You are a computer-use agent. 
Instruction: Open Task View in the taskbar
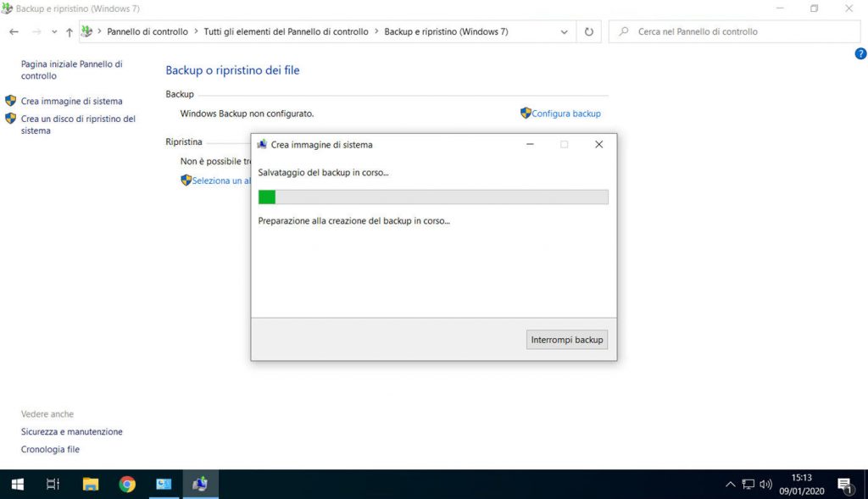tap(53, 485)
